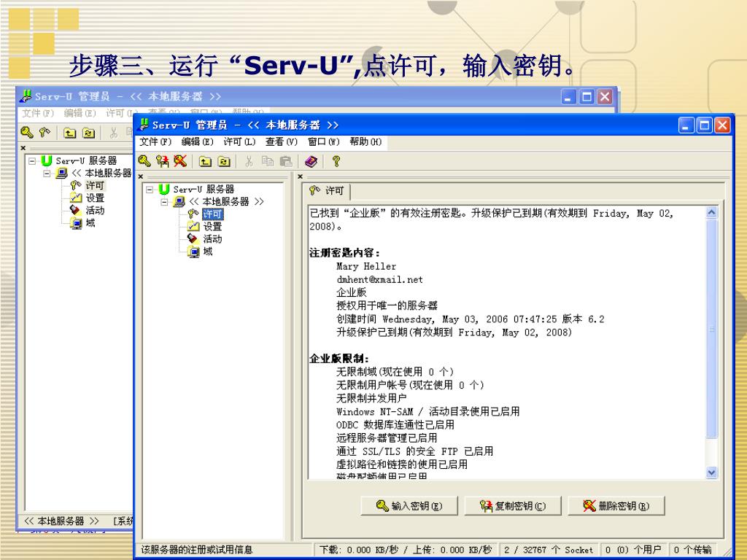Screen dimensions: 747x560
Task: Select 域 tree item in front window
Action: coord(208,252)
